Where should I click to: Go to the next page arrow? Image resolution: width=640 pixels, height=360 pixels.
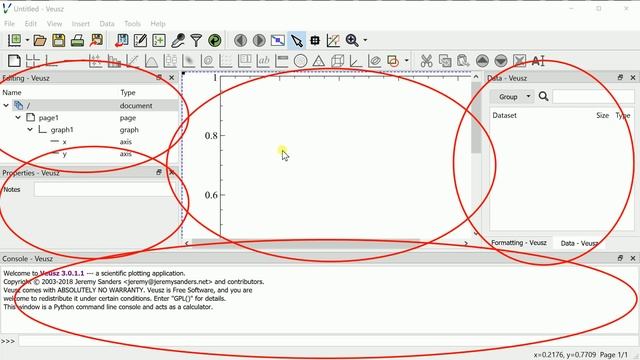(259, 40)
